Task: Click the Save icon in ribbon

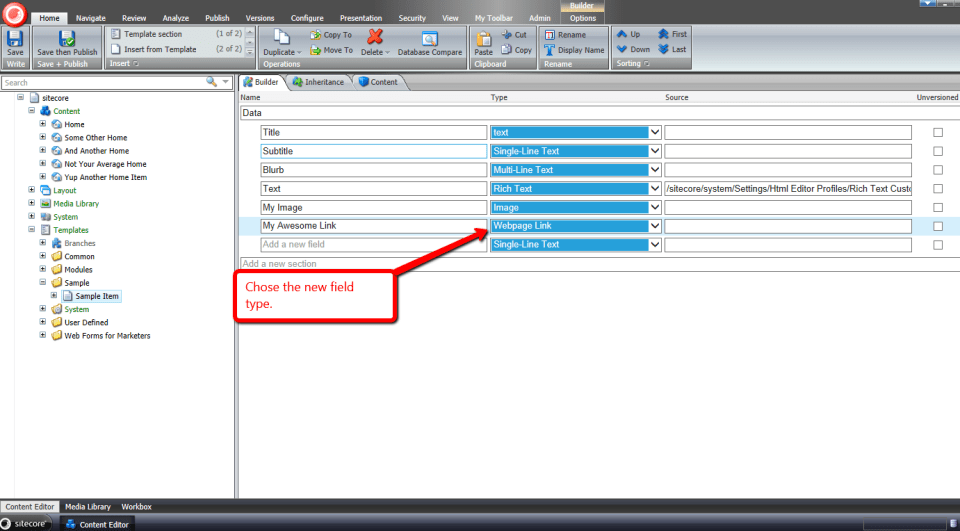Action: (x=15, y=40)
